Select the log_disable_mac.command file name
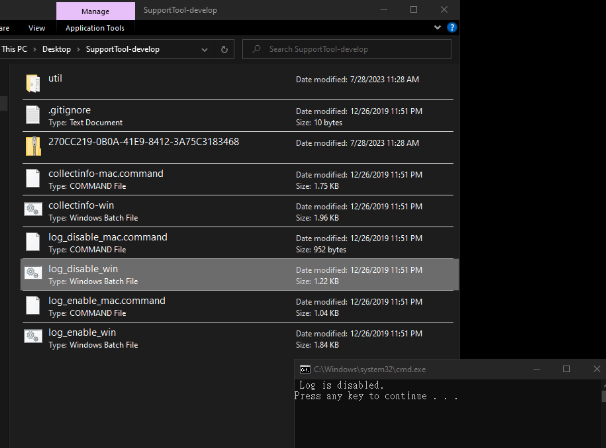Viewport: 606px width, 448px height. [x=108, y=237]
